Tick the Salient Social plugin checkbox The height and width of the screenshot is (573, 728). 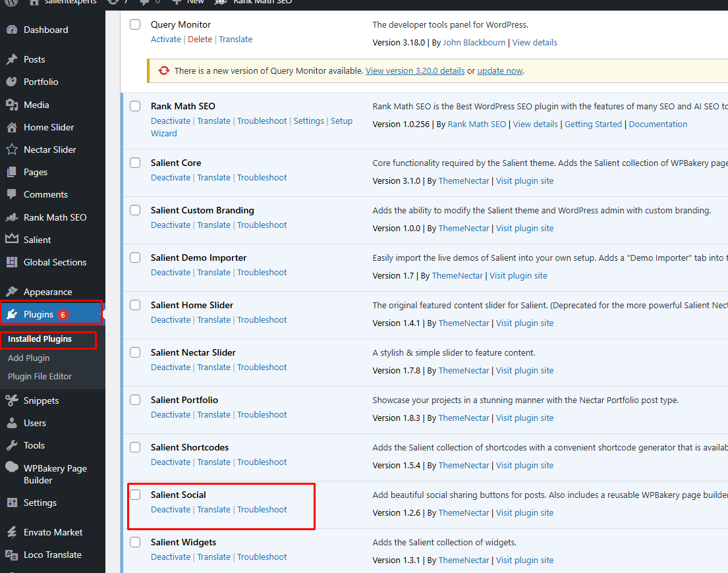tap(135, 495)
